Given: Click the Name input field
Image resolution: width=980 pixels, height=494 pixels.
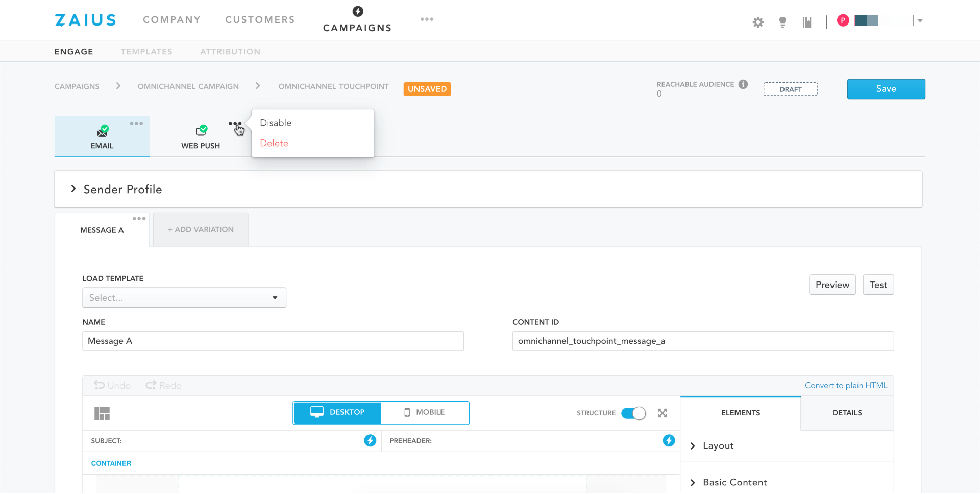Looking at the screenshot, I should pyautogui.click(x=273, y=341).
